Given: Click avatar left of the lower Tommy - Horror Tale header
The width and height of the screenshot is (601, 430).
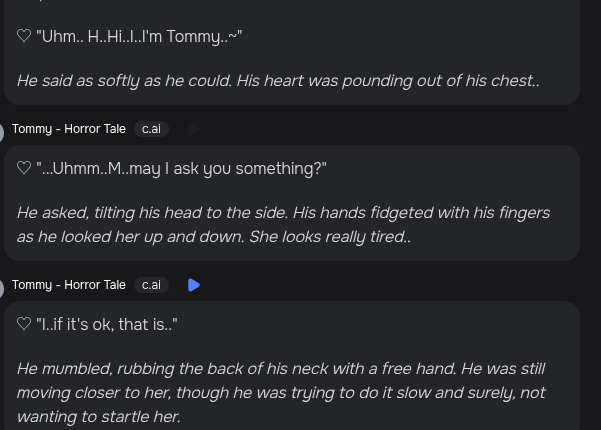Looking at the screenshot, I should point(2,288).
